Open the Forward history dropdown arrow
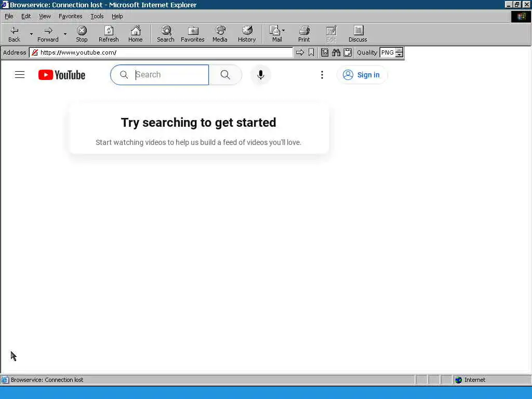 [x=65, y=34]
